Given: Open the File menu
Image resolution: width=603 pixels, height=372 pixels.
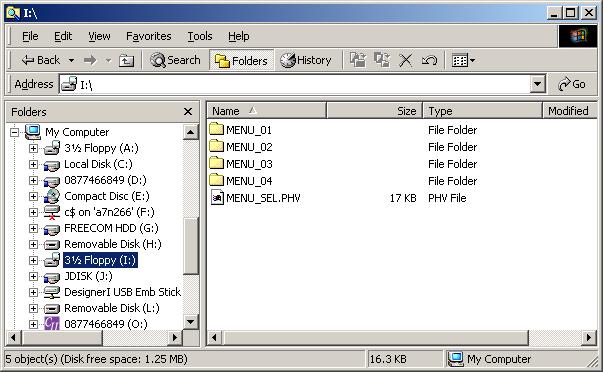Looking at the screenshot, I should [x=30, y=36].
